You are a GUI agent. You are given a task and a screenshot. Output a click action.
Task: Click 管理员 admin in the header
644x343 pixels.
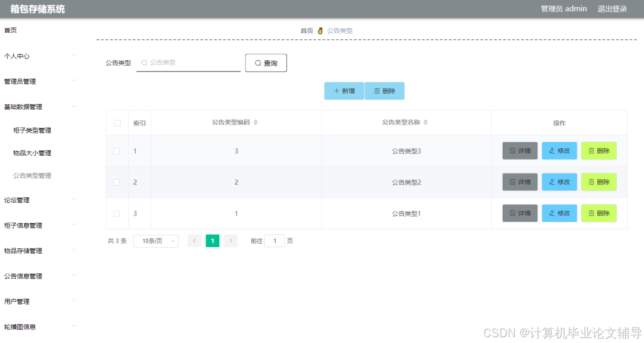pyautogui.click(x=564, y=9)
